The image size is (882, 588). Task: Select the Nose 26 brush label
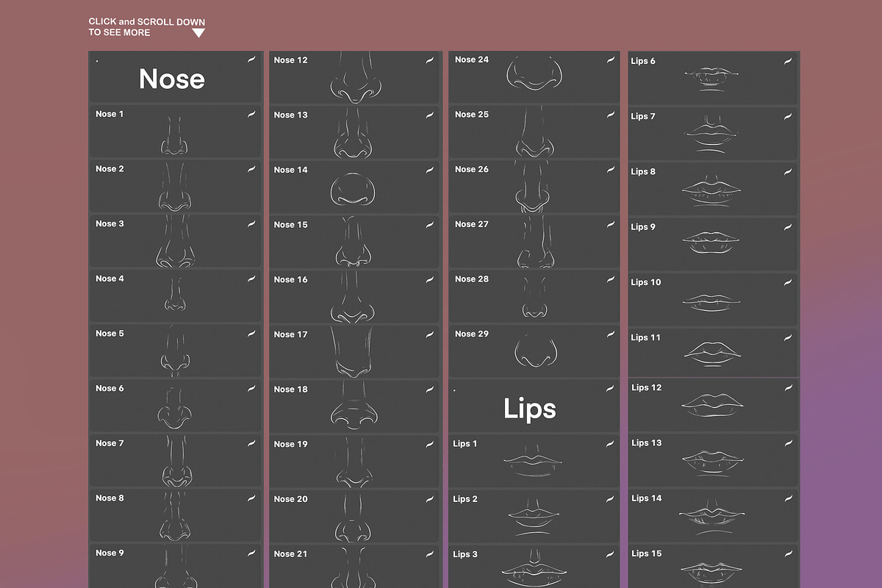(471, 169)
